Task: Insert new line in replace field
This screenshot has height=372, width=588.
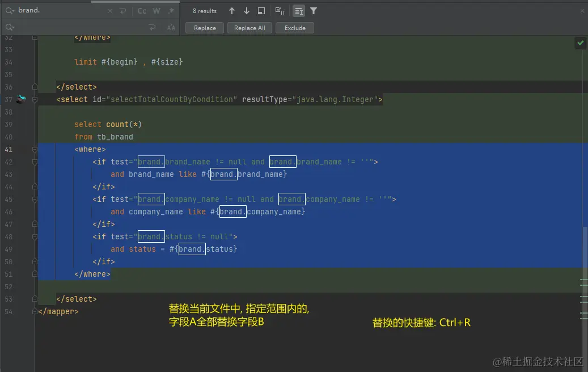Action: [x=152, y=27]
